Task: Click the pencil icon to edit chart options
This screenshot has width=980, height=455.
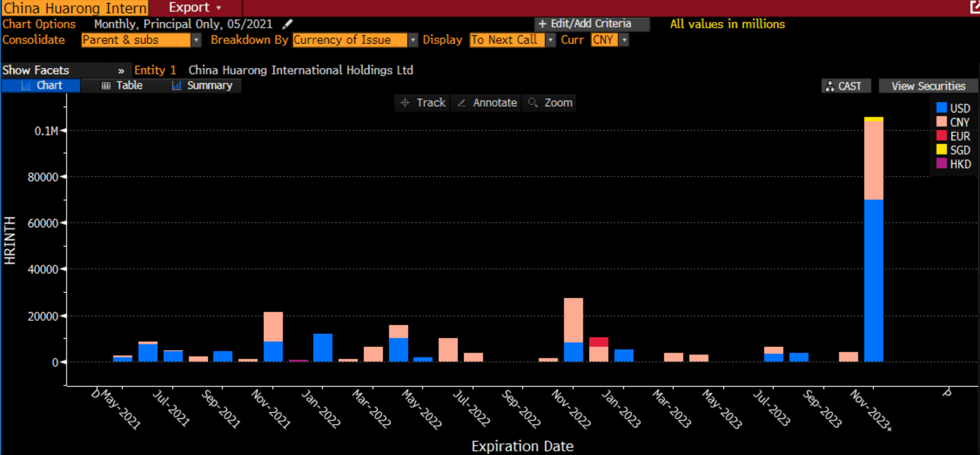Action: pyautogui.click(x=287, y=24)
